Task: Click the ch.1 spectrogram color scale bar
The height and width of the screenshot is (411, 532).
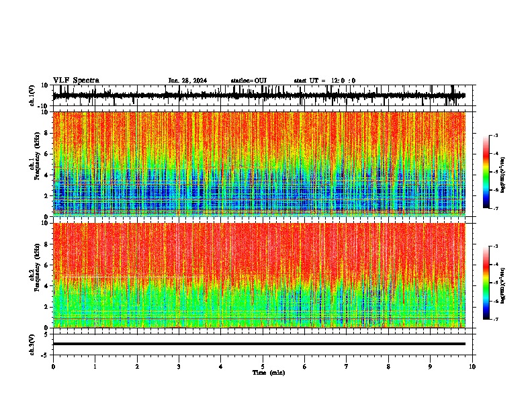Action: pos(486,172)
